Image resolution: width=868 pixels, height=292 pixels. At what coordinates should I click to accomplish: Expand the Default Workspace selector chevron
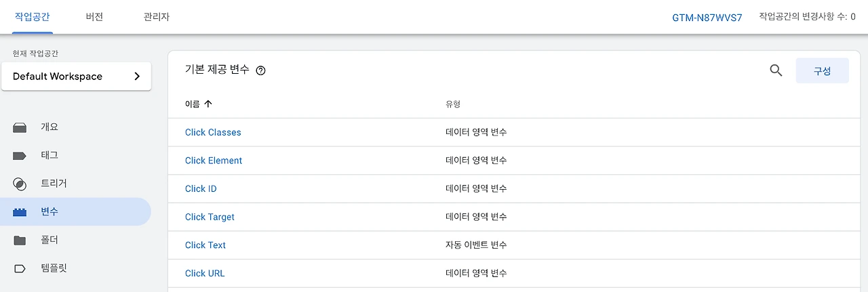pyautogui.click(x=137, y=77)
